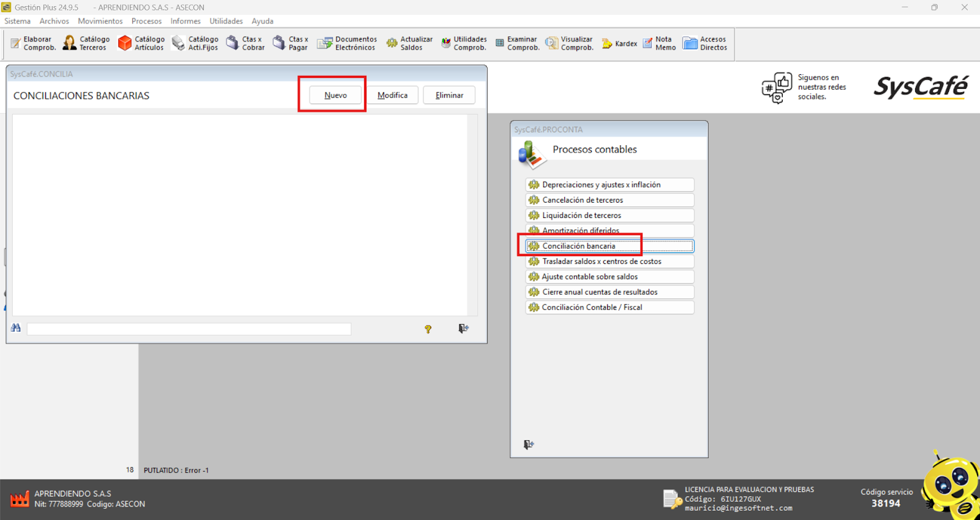The height and width of the screenshot is (520, 980).
Task: Open the Informes menu
Action: (x=185, y=21)
